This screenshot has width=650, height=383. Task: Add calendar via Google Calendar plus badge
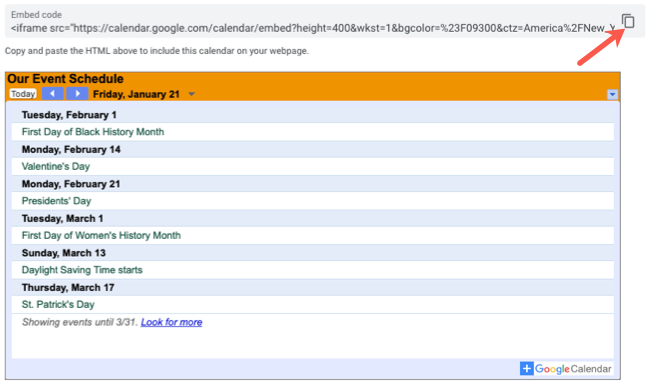[566, 368]
